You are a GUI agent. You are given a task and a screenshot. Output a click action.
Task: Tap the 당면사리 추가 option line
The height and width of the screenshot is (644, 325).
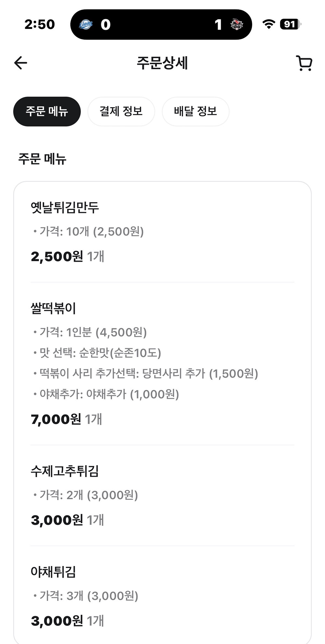146,373
